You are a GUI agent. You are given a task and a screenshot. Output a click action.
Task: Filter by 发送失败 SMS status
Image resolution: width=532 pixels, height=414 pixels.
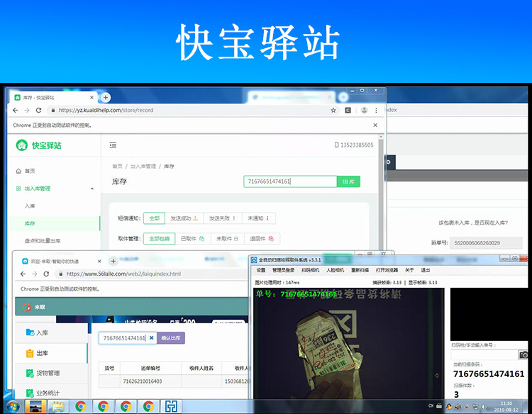point(223,218)
